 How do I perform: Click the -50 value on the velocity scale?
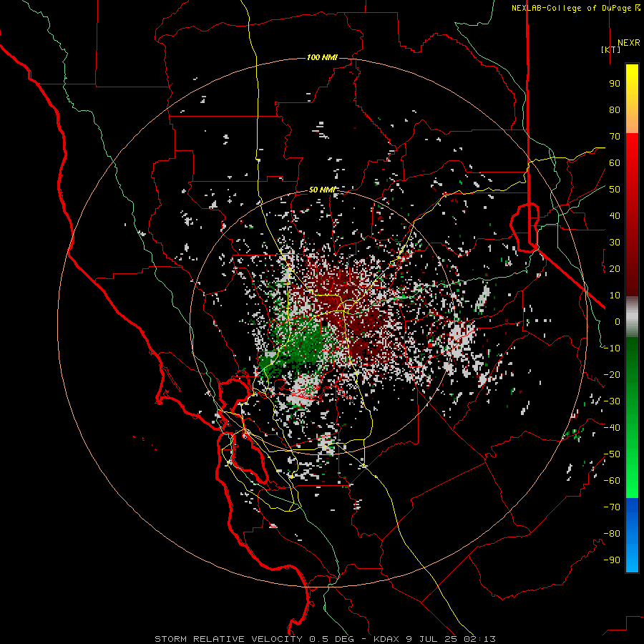pos(612,454)
